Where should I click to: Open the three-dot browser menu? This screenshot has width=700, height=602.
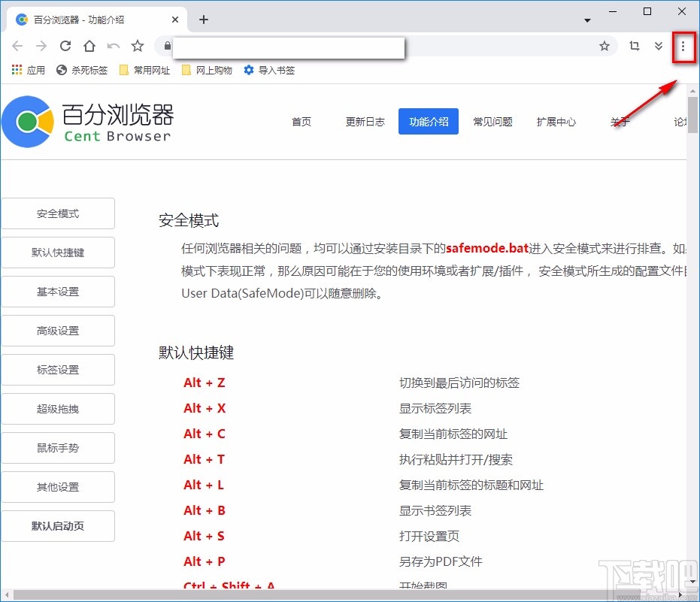tap(683, 47)
